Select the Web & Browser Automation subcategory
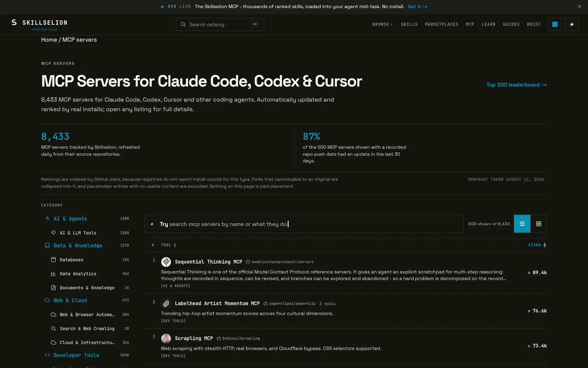The image size is (588, 368). [x=87, y=315]
